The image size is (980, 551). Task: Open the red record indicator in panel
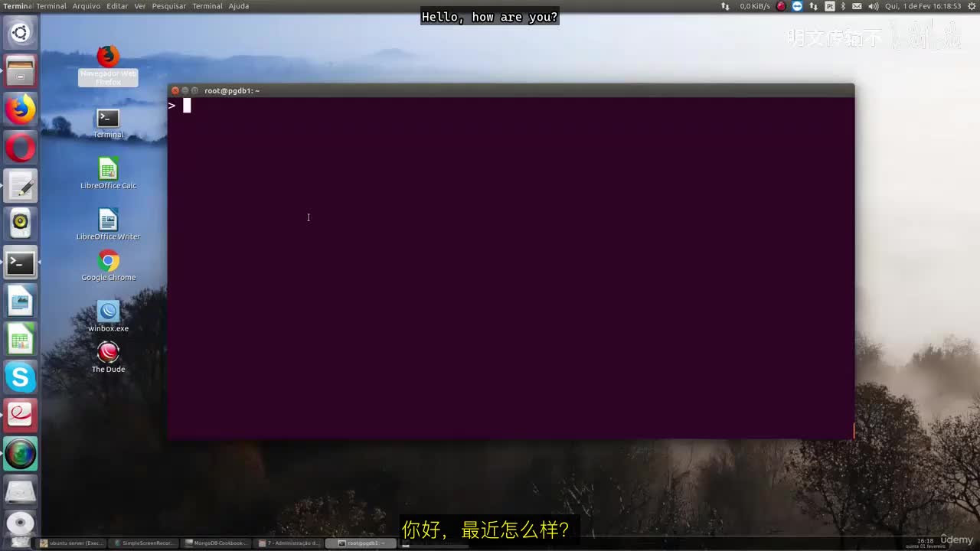(x=781, y=6)
